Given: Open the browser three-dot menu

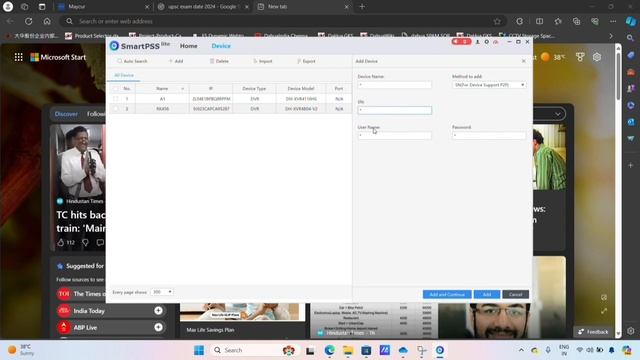Looking at the screenshot, I should tap(613, 21).
